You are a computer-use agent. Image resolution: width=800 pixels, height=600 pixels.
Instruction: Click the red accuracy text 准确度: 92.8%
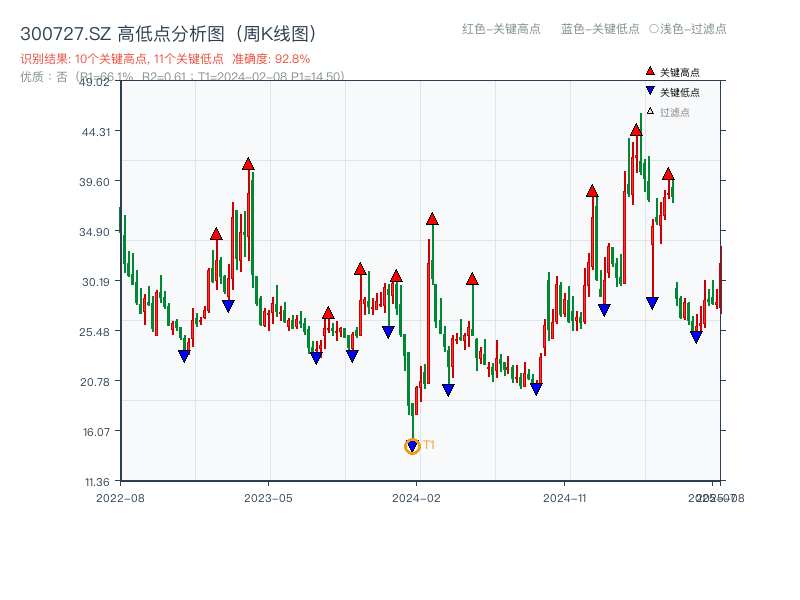click(272, 58)
